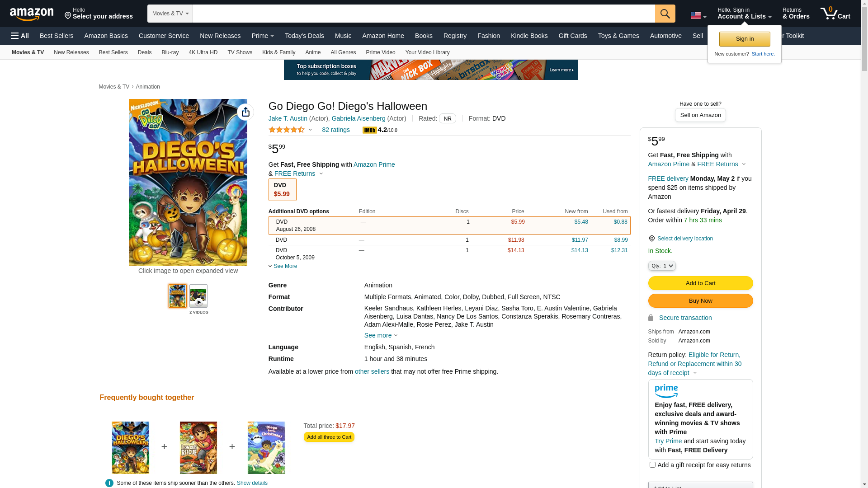Screen dimensions: 868x488
Task: Open the All hamburger menu
Action: point(20,36)
